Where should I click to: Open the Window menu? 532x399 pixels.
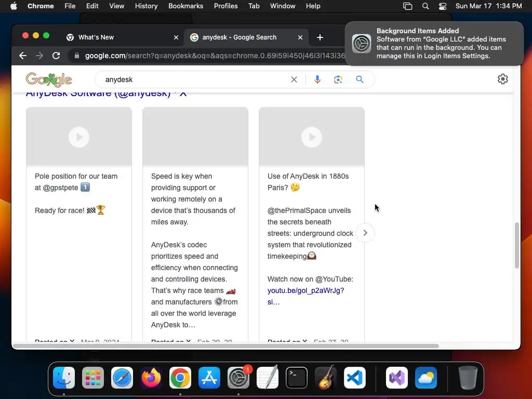tap(283, 6)
